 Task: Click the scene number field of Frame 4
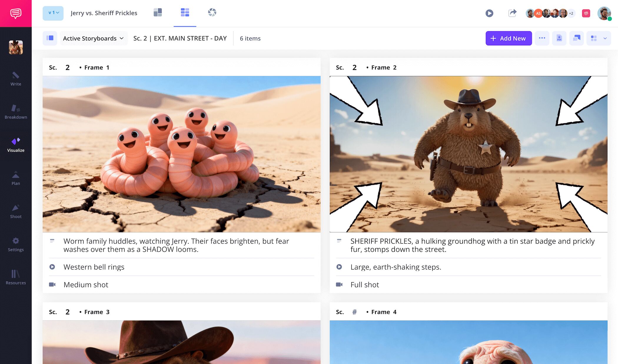354,312
